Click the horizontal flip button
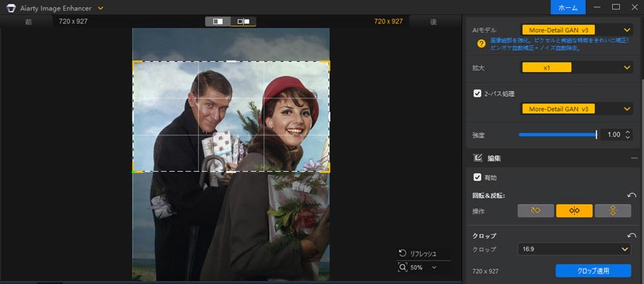The image size is (644, 284). tap(574, 210)
